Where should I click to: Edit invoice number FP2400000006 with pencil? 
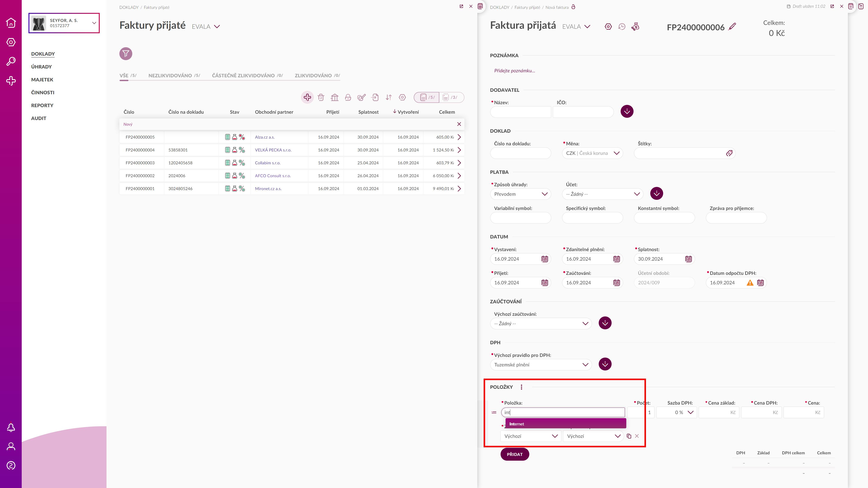tap(732, 27)
